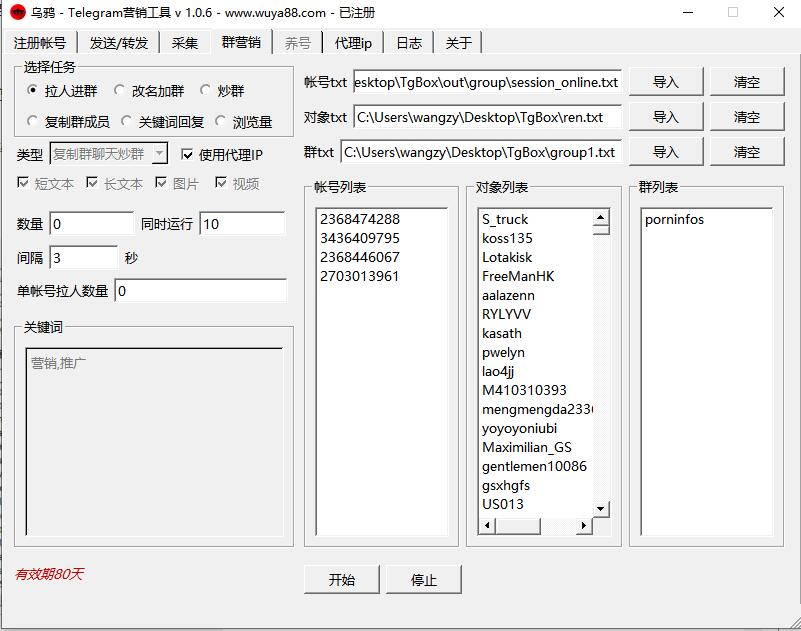Viewport: 801px width, 631px height.
Task: Click the 数量 input field
Action: (x=91, y=224)
